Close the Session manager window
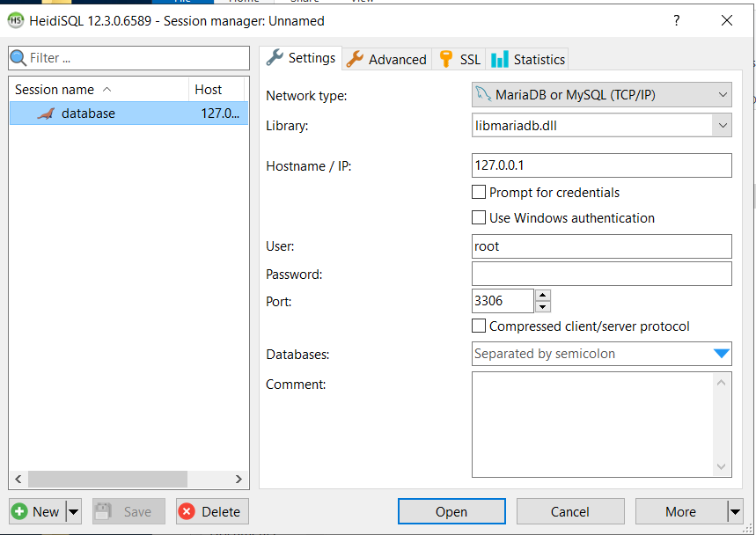 pos(727,20)
